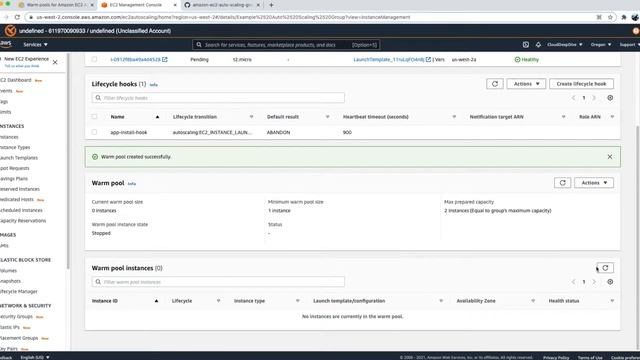Select all lifecycle hooks checkbox
Screen dimensions: 640x360
[94, 117]
